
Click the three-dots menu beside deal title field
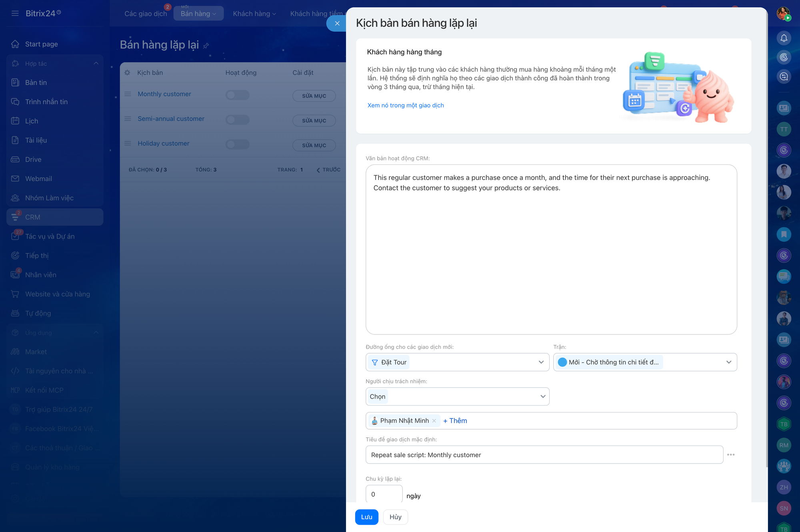click(x=731, y=455)
